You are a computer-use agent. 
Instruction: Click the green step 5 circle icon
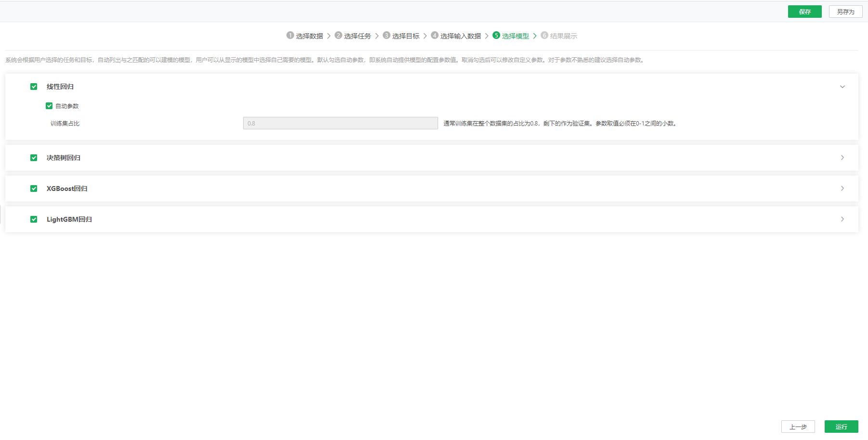(496, 35)
